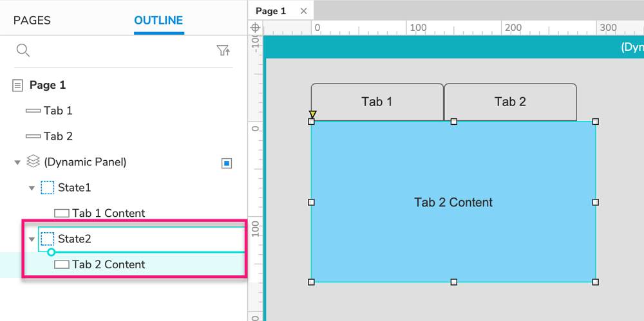Collapse the State1 tree node

pos(32,188)
